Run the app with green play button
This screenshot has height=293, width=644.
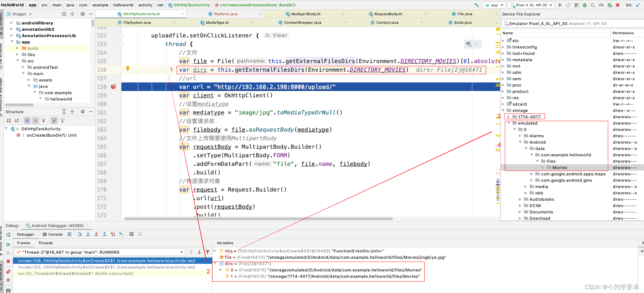coord(560,5)
